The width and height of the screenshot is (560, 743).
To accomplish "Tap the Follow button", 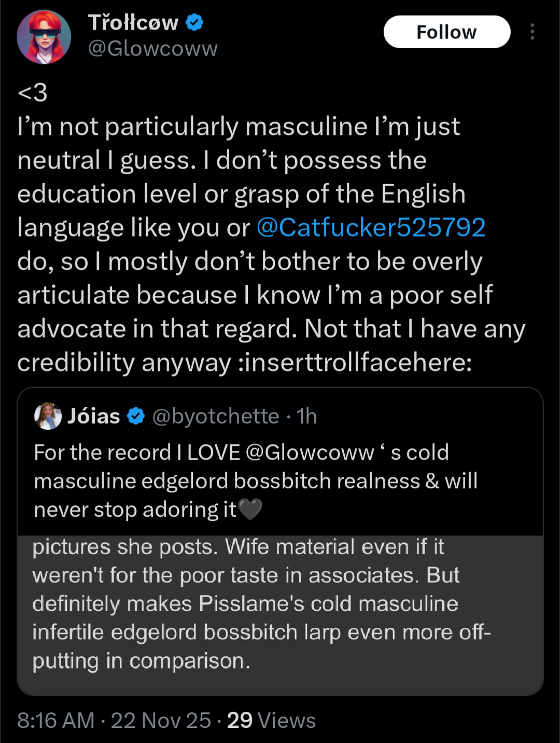I will 446,32.
